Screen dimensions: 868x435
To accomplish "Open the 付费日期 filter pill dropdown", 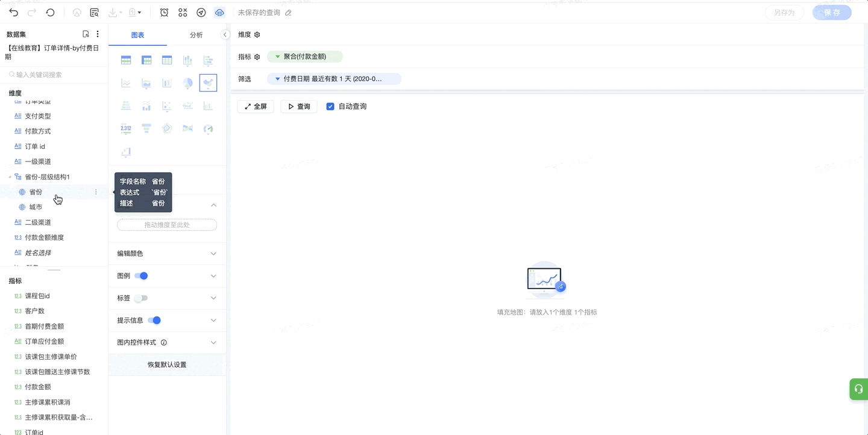I will point(278,79).
